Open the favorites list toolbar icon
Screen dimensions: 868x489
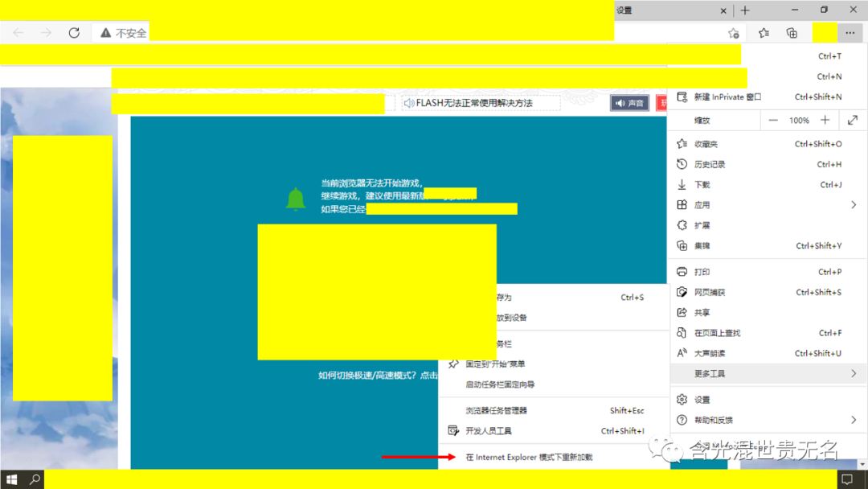tap(764, 33)
